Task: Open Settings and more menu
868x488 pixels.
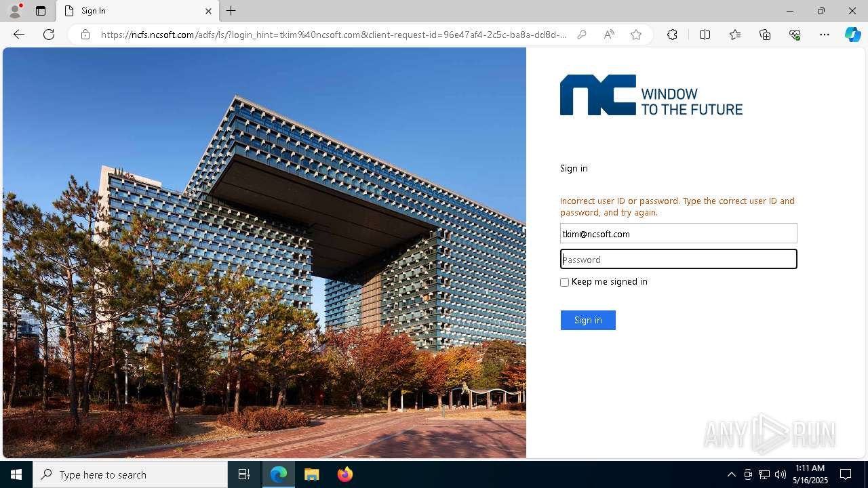Action: tap(825, 35)
